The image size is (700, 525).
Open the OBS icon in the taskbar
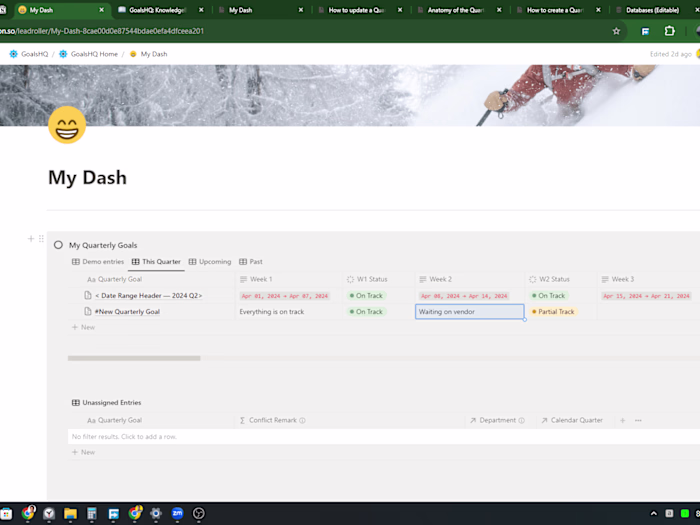click(199, 514)
